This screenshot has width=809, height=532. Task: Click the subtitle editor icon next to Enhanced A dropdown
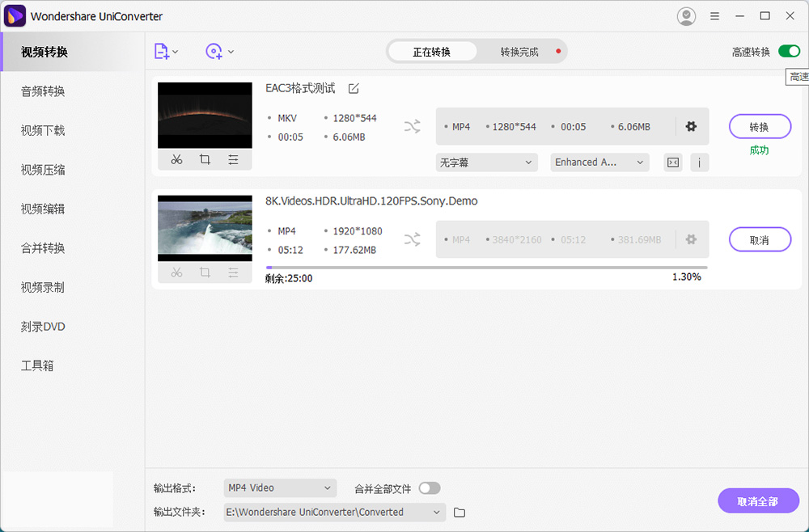(x=672, y=163)
